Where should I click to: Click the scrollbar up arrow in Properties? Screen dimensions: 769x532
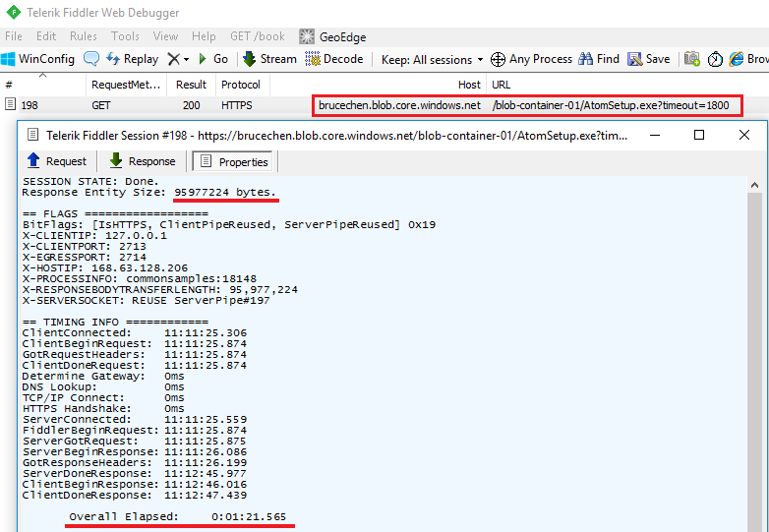point(754,185)
